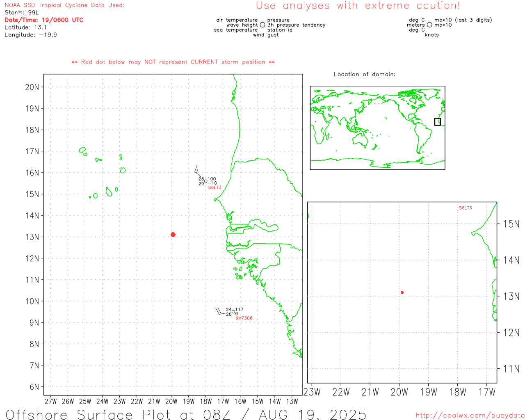Click the 20W longitude label on inset map
The height and width of the screenshot is (420, 525).
click(399, 392)
